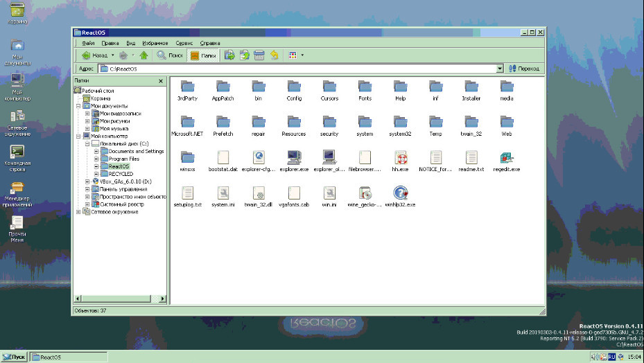
Task: Select the setuplog.txt file icon
Action: [188, 192]
